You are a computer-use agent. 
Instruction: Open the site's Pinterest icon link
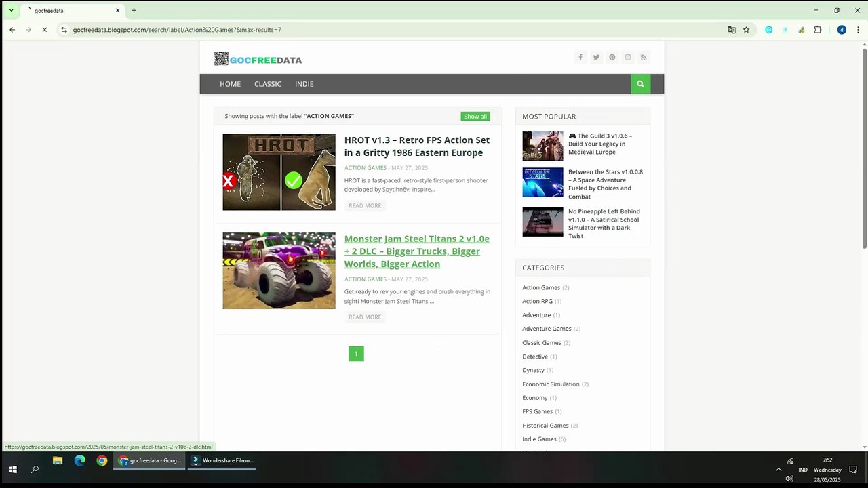(612, 58)
